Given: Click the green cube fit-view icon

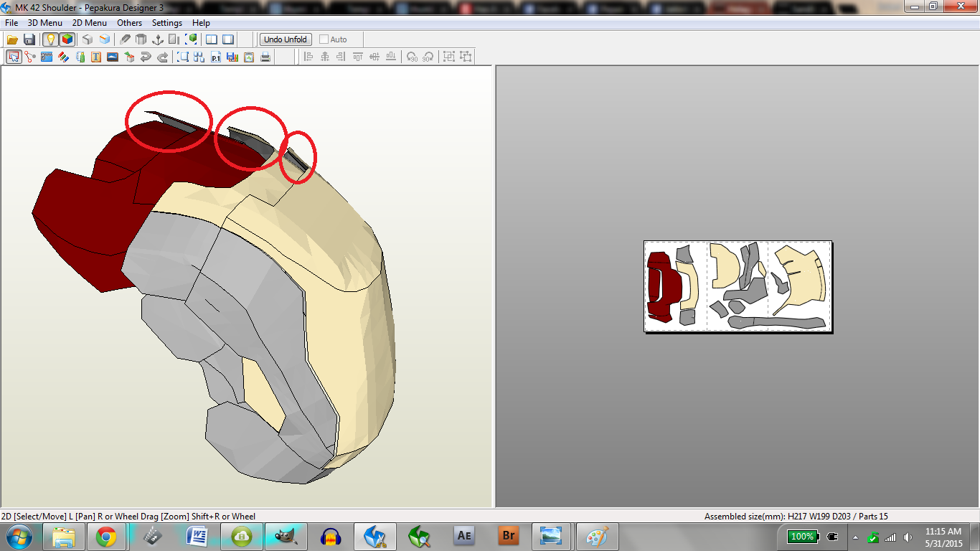Looking at the screenshot, I should (192, 39).
